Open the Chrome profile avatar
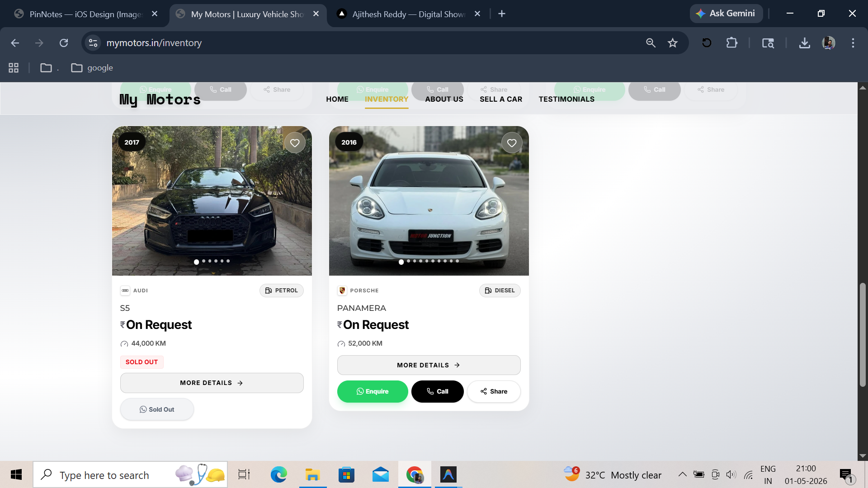Image resolution: width=868 pixels, height=488 pixels. pos(829,43)
